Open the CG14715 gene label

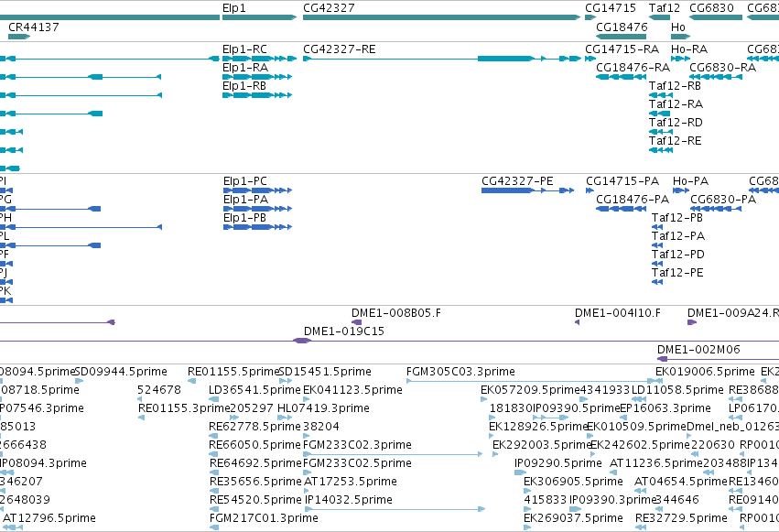(x=610, y=8)
